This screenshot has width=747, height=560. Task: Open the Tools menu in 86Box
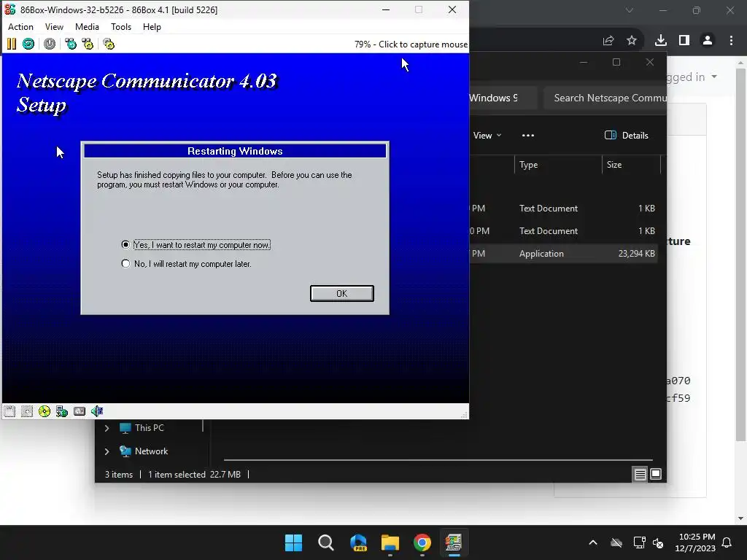coord(121,27)
